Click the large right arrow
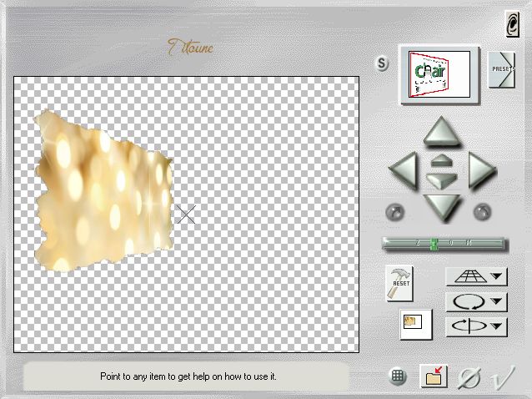Viewport: 532px width, 399px height. point(482,169)
